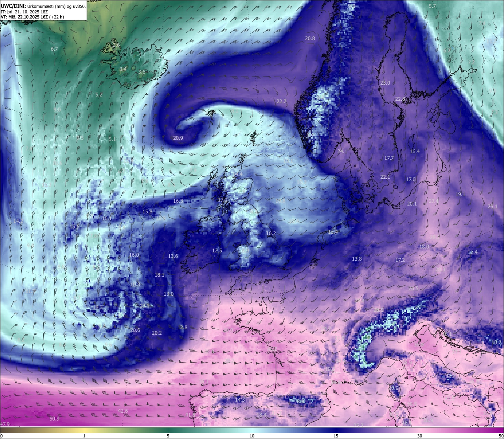Click the value 20.9 at the low's centre

pos(178,138)
